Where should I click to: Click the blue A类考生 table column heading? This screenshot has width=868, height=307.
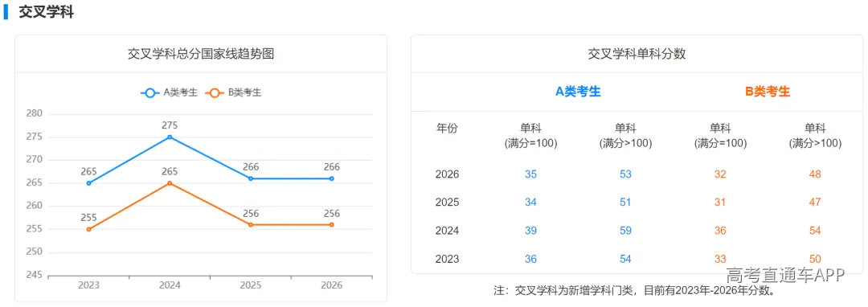pos(578,92)
